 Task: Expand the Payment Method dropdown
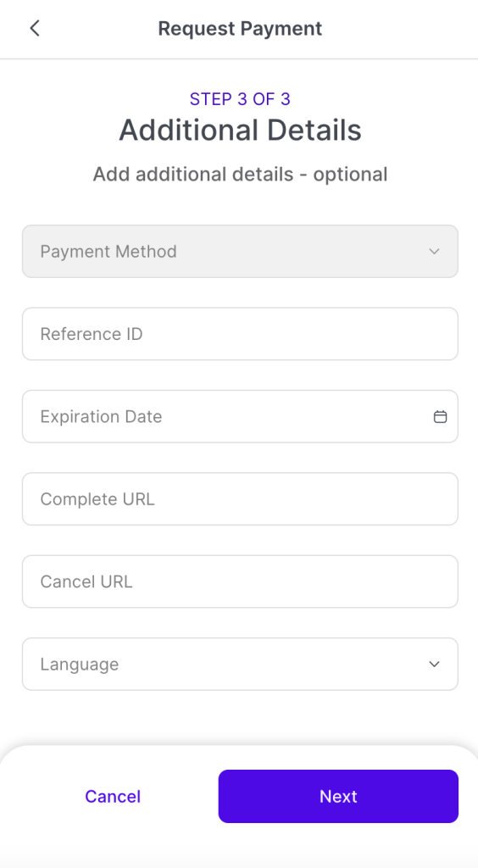240,251
